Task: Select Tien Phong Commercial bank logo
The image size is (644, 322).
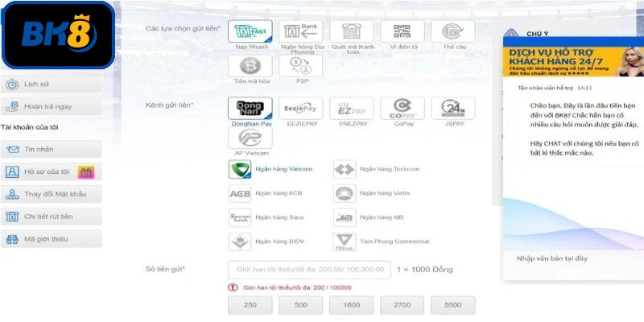Action: pos(345,242)
